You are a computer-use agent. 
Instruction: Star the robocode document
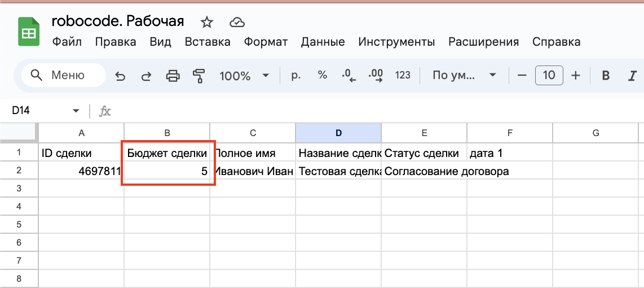point(206,22)
